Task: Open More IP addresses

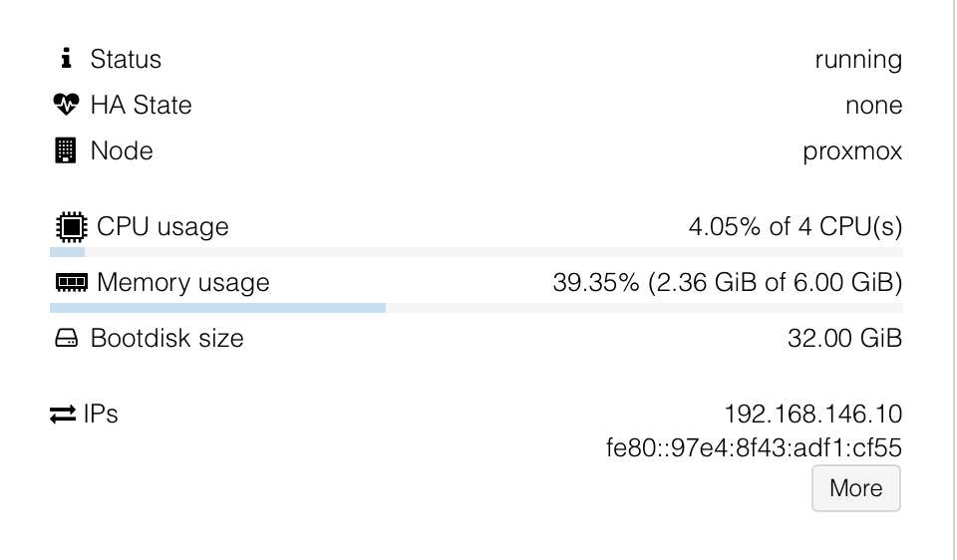Action: pyautogui.click(x=855, y=488)
